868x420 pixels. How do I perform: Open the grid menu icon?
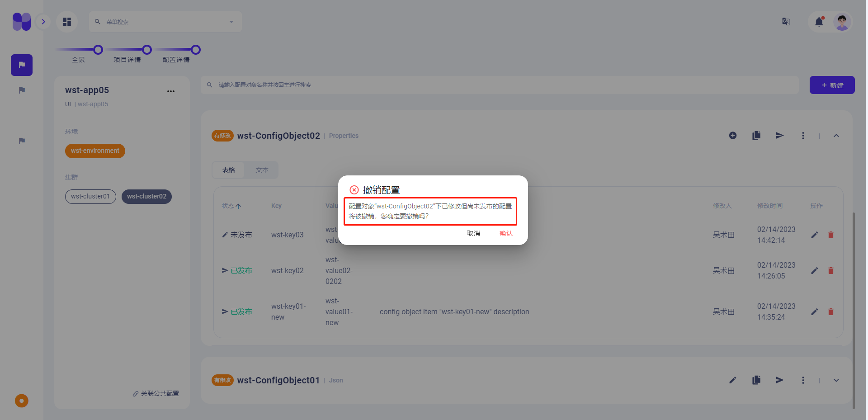[67, 22]
